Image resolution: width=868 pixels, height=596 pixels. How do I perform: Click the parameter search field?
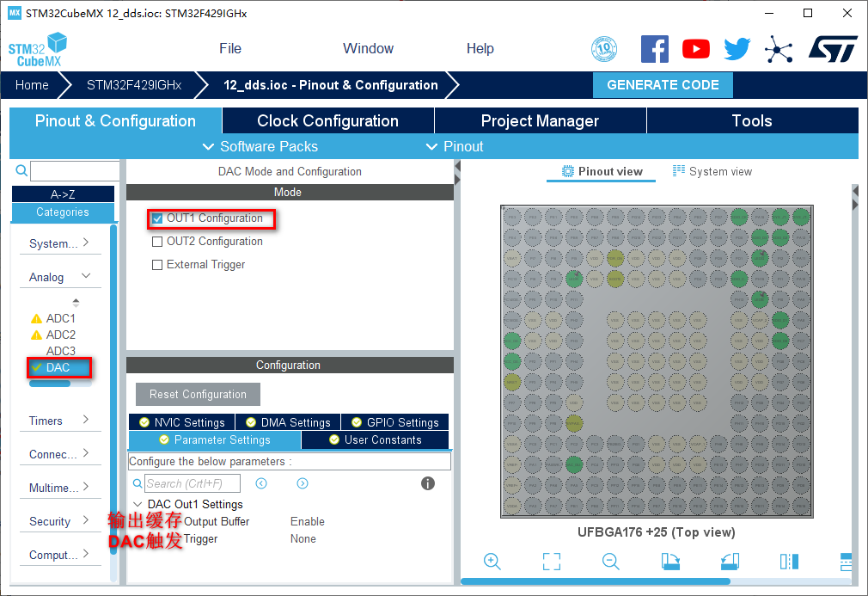click(x=193, y=483)
